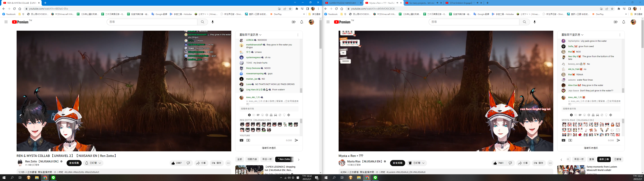Expand chat mode dropdown in Mysta Rias chat
644x181 pixels.
pos(573,35)
